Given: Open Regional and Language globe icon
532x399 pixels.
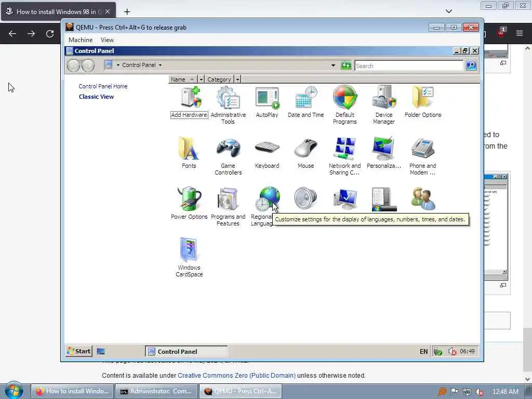Looking at the screenshot, I should (267, 200).
